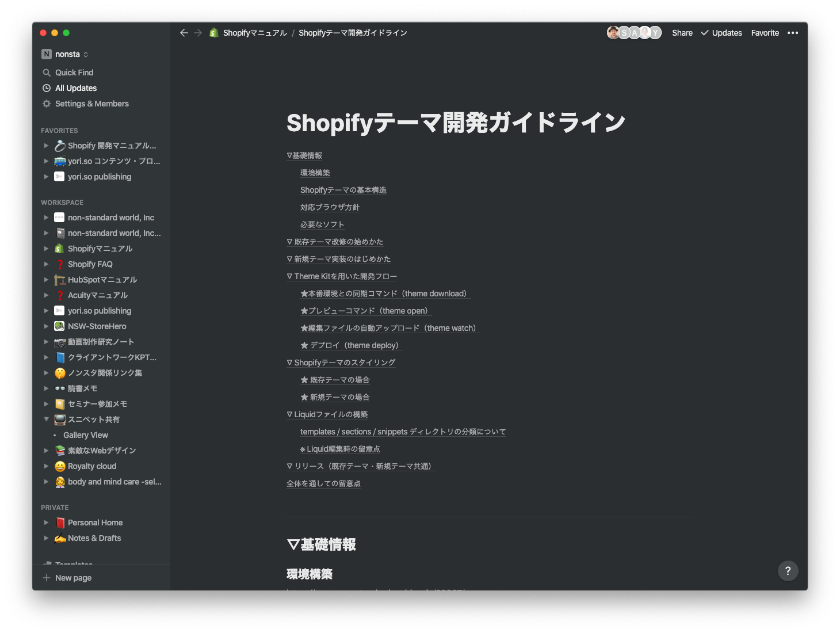840x633 pixels.
Task: Collapse the スニペット共有 page tree
Action: (x=46, y=420)
